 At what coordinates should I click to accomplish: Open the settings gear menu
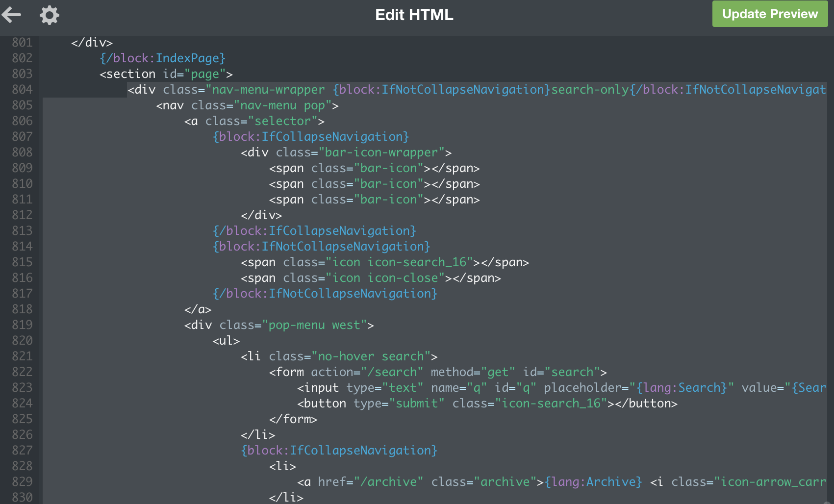click(x=49, y=15)
